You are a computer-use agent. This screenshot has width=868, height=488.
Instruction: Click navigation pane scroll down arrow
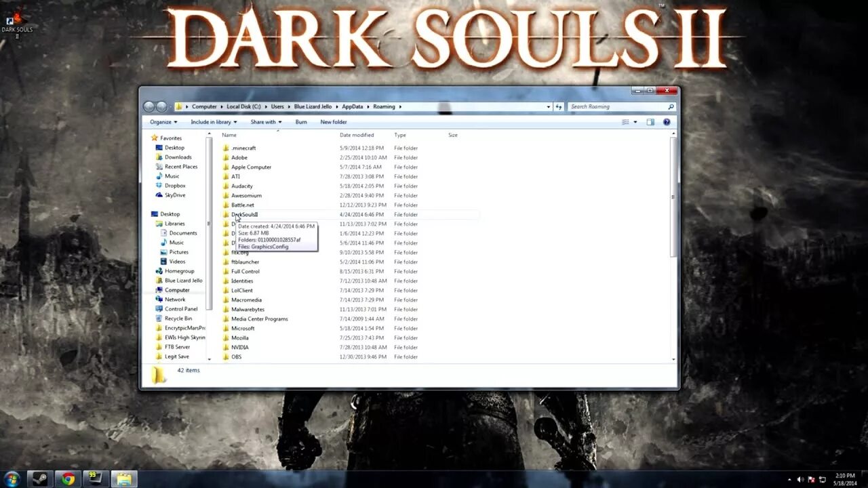(209, 359)
